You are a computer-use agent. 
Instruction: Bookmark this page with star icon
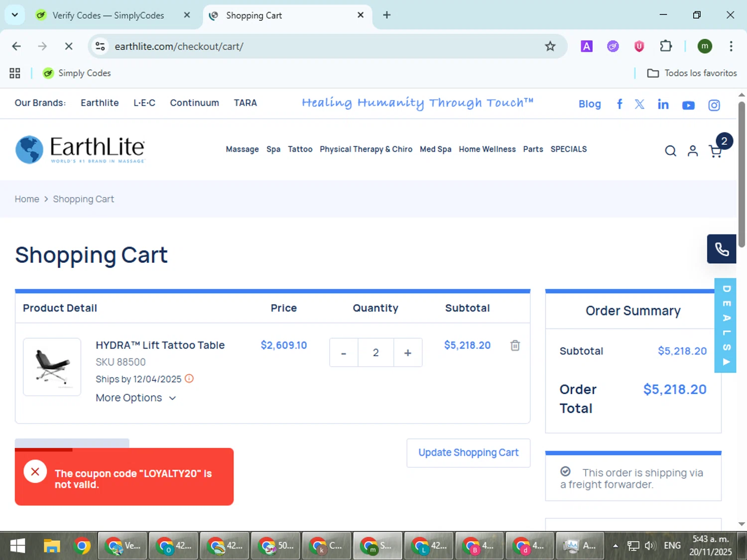click(550, 46)
